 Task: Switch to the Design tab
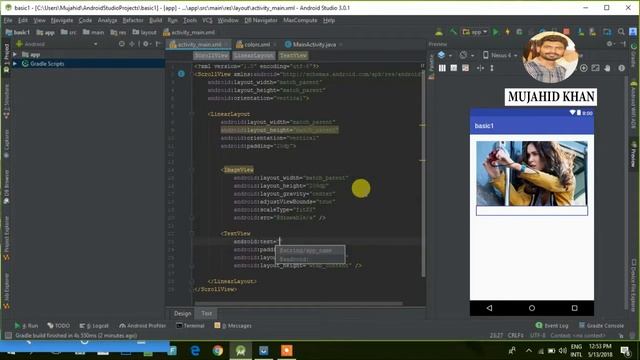182,313
